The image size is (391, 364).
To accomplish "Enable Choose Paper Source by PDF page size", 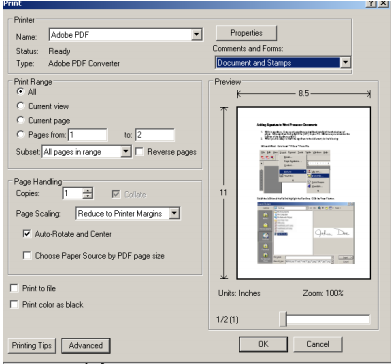I will (27, 256).
